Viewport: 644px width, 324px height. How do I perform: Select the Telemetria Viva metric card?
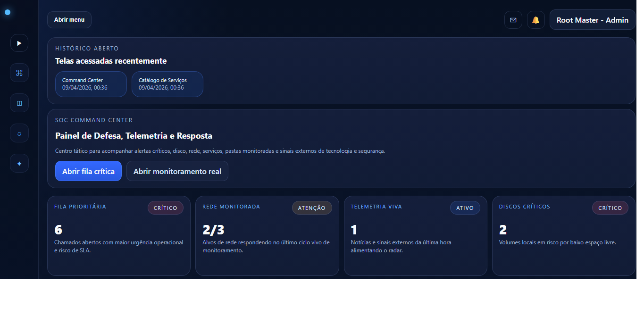pos(415,235)
